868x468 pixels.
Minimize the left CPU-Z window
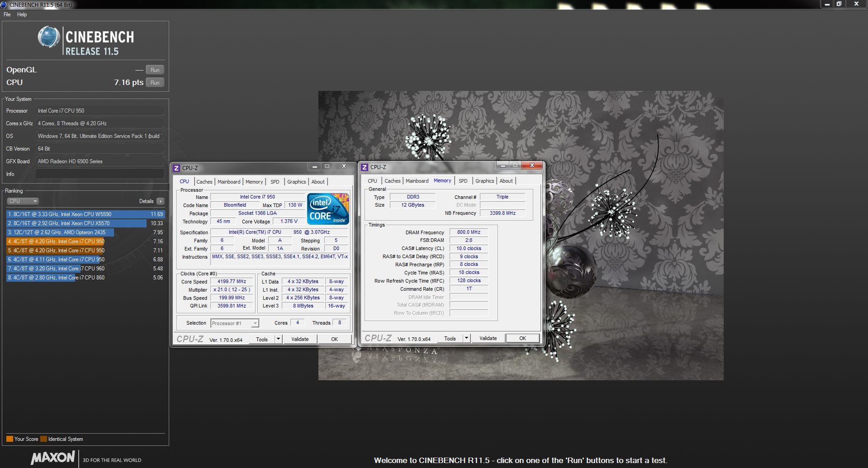click(315, 166)
